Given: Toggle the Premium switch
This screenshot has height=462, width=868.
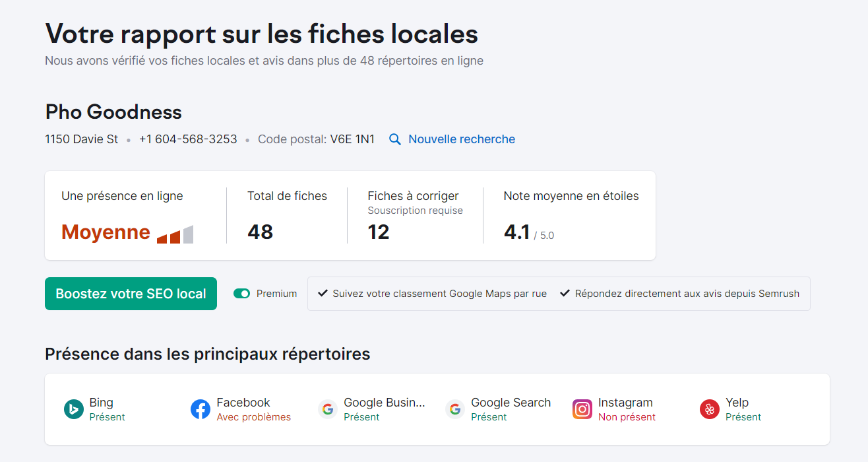Looking at the screenshot, I should 242,294.
